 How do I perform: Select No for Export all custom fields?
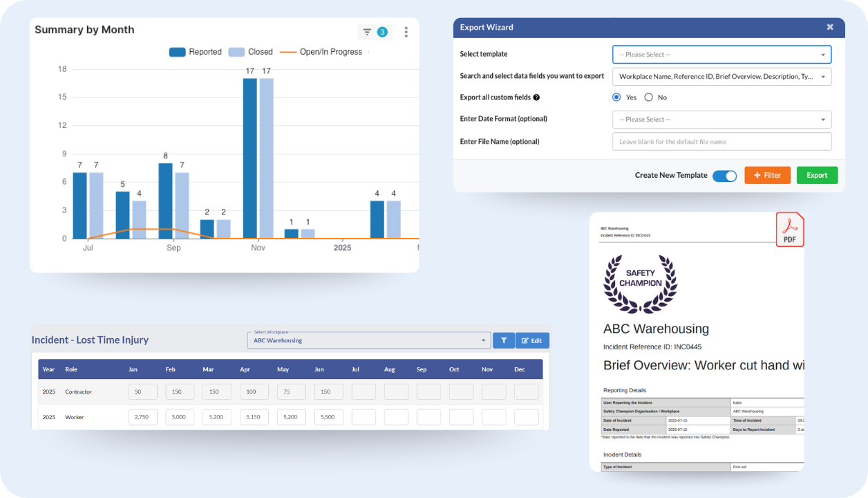tap(648, 98)
